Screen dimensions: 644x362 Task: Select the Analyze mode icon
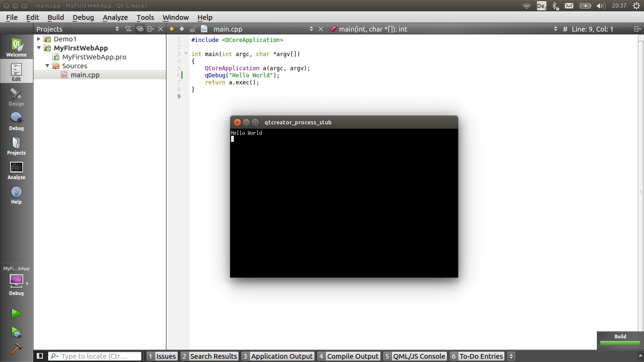click(16, 171)
